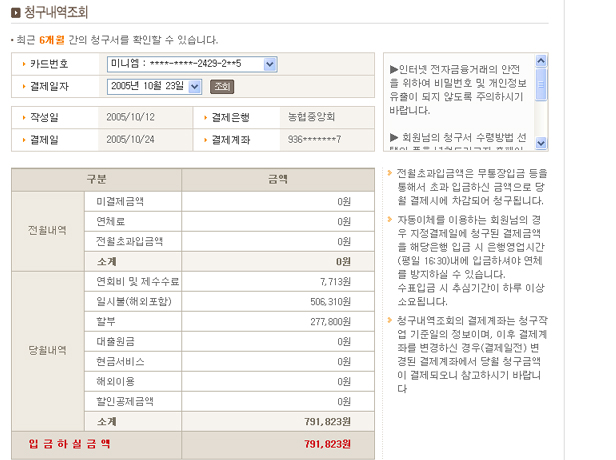Click the orange bullet beside 전월초과입금액 note
This screenshot has width=616, height=460.
(x=389, y=172)
